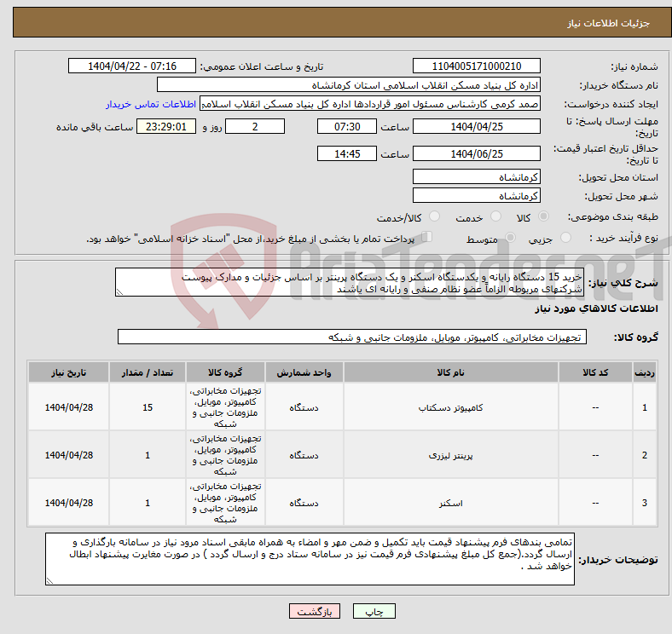Click the delivery province field کرمانشاه
Screen dimensions: 672x634
(x=476, y=176)
